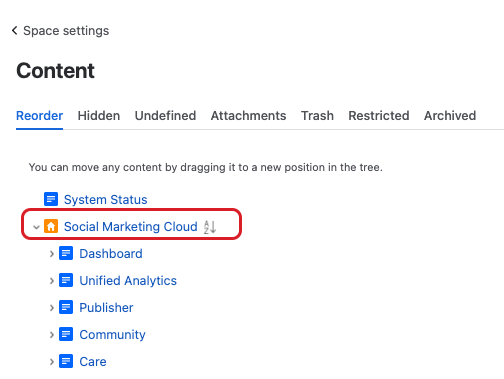The width and height of the screenshot is (504, 379).
Task: Open the Care page link
Action: click(93, 362)
